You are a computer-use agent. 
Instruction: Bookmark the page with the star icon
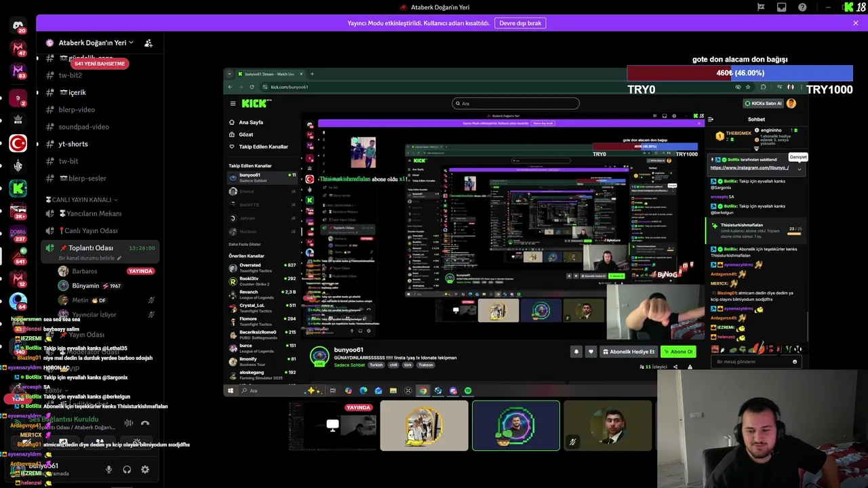748,87
